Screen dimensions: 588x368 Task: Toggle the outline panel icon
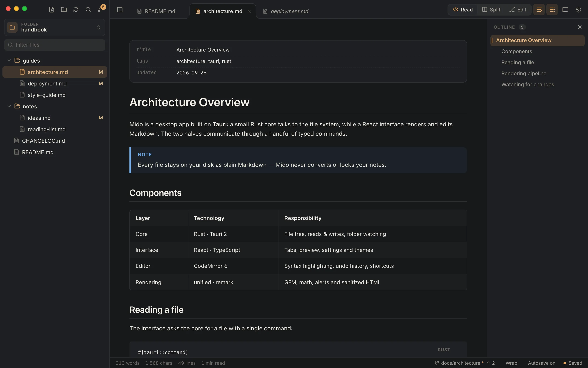[x=552, y=9]
